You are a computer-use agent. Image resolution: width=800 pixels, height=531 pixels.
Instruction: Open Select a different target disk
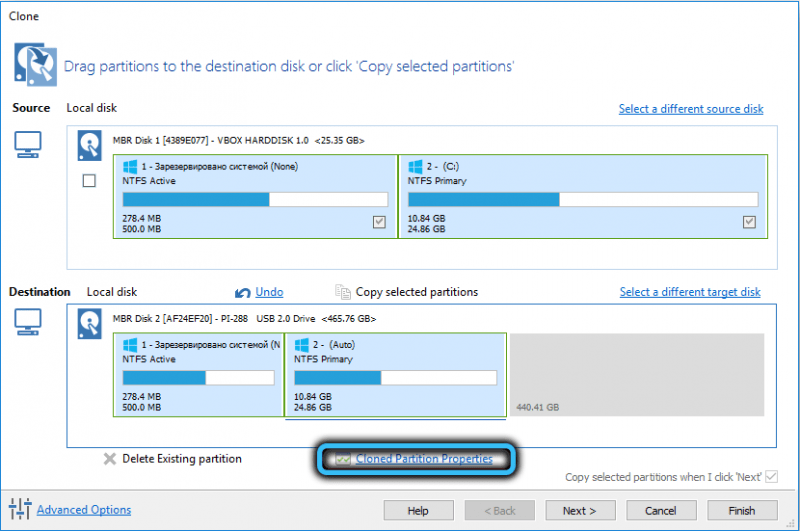690,292
